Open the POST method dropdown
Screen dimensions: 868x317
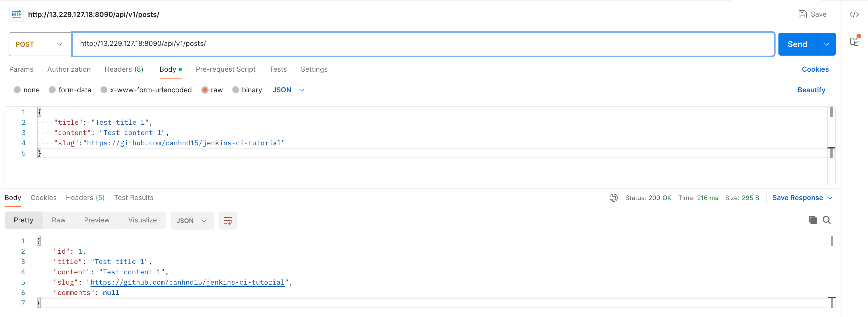coord(40,44)
